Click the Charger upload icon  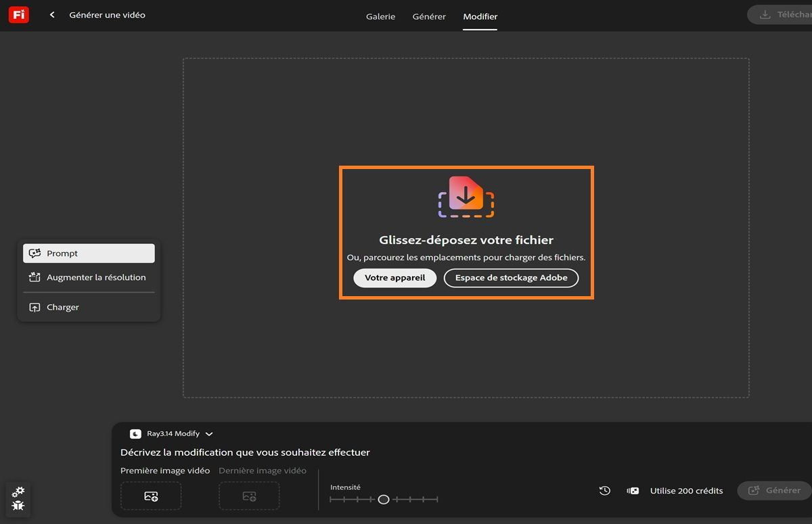click(35, 307)
